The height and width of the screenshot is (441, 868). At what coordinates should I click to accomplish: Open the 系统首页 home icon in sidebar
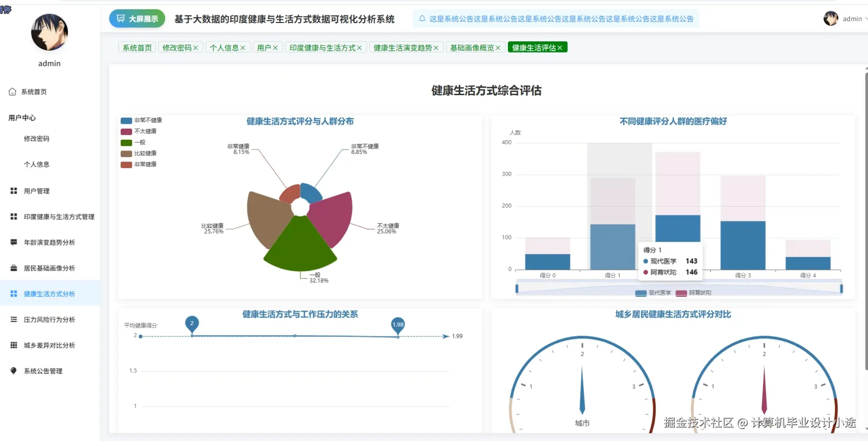pos(13,91)
